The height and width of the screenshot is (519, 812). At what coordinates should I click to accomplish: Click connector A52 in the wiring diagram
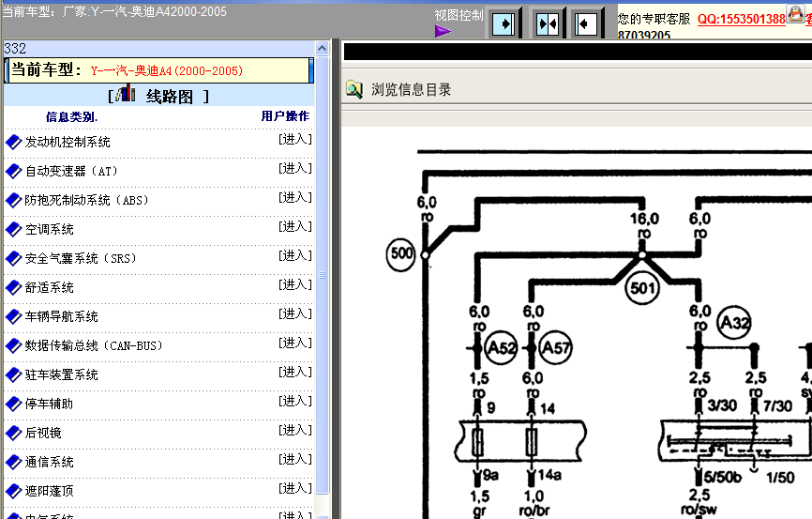(x=502, y=347)
